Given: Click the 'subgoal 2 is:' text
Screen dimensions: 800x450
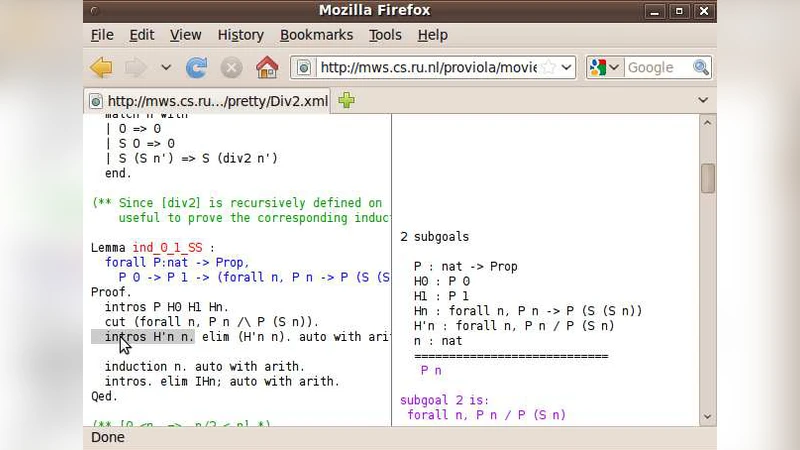Looking at the screenshot, I should pos(444,400).
